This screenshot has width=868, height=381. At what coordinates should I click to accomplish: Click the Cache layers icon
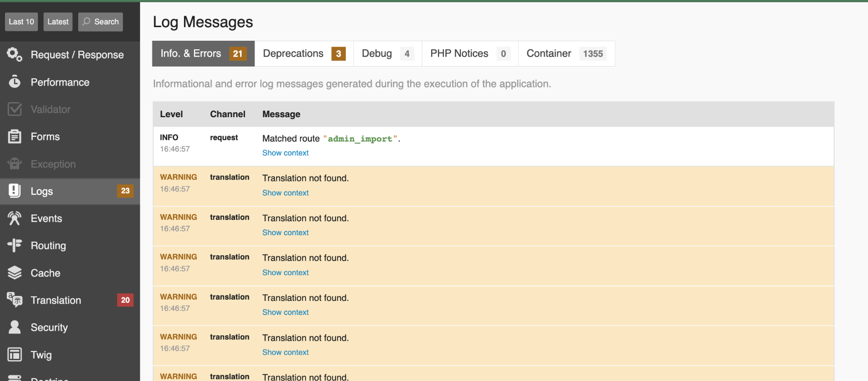pyautogui.click(x=14, y=273)
